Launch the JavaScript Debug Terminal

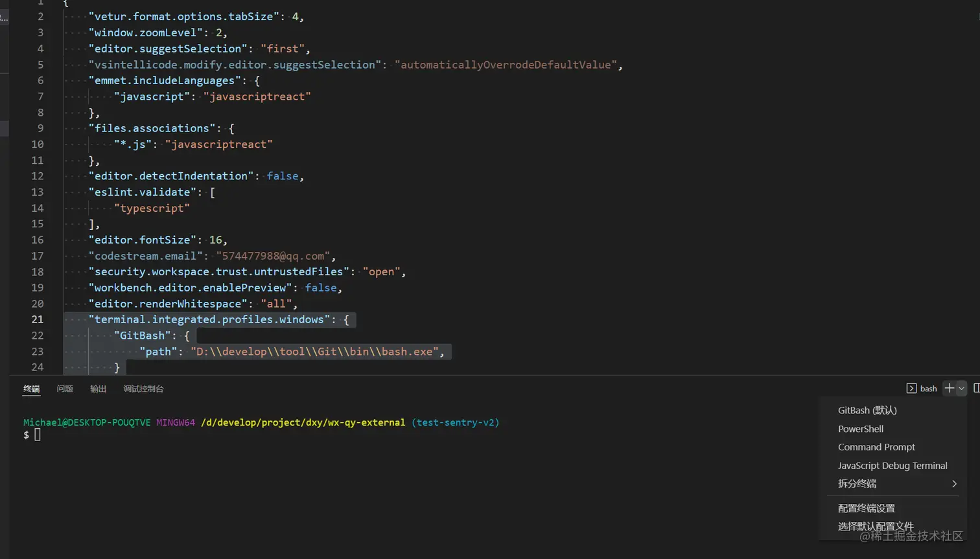892,465
